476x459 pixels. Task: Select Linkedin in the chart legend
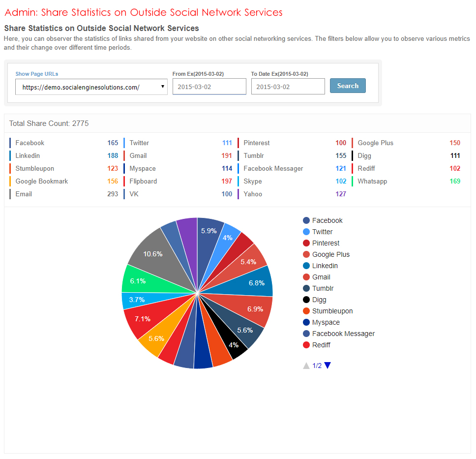coord(325,266)
